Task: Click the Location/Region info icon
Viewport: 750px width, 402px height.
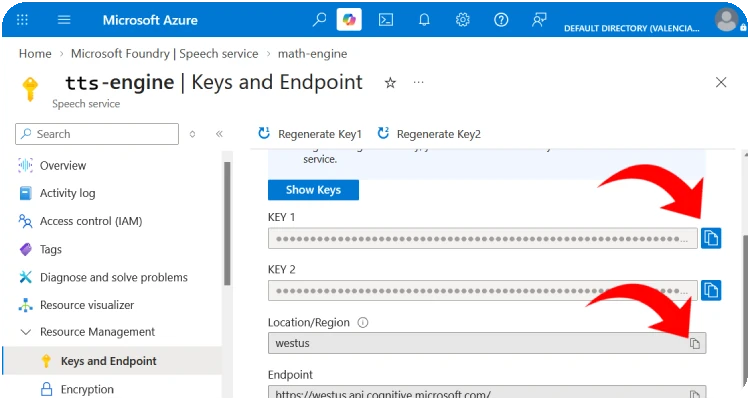Action: click(363, 323)
